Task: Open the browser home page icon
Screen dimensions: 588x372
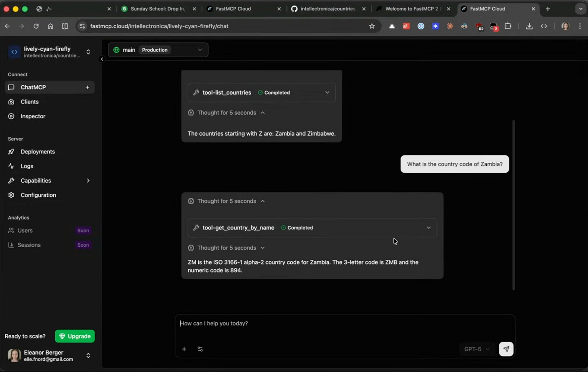Action: [x=50, y=26]
